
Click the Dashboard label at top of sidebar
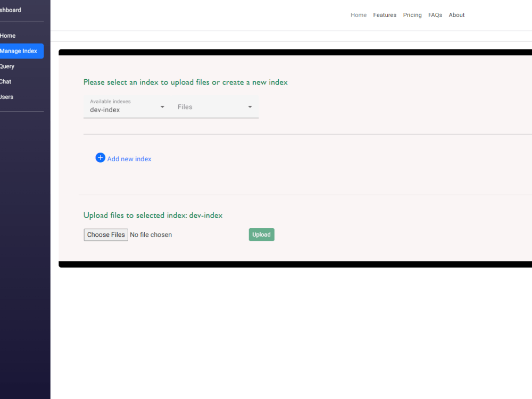[11, 10]
